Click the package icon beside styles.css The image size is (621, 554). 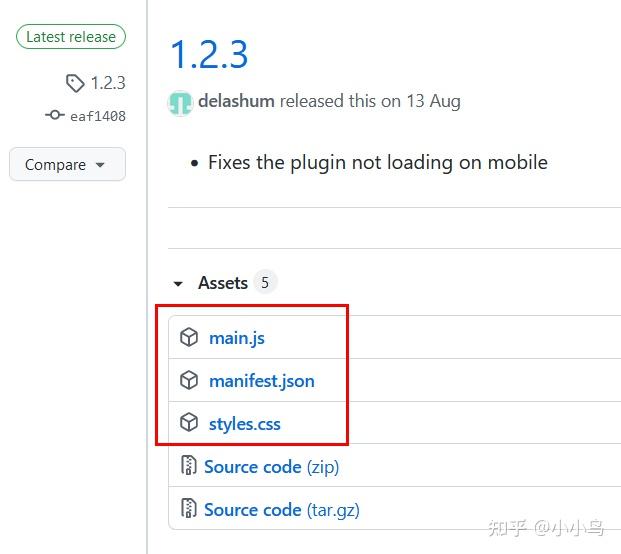coord(189,424)
